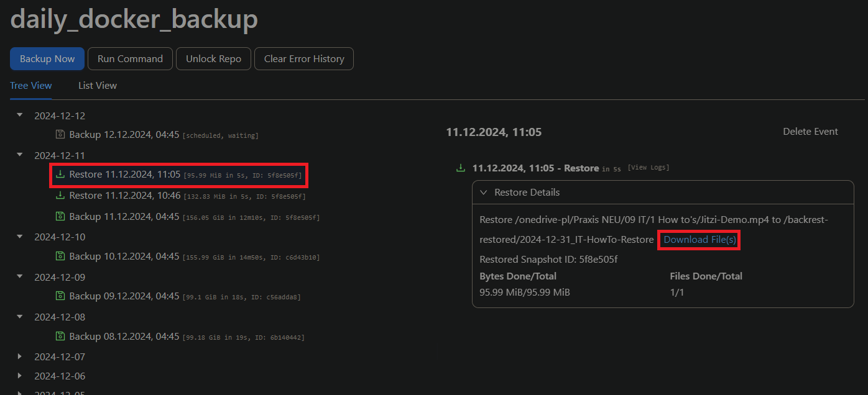Collapse the 2024-12-12 tree group
The height and width of the screenshot is (395, 868).
click(19, 116)
